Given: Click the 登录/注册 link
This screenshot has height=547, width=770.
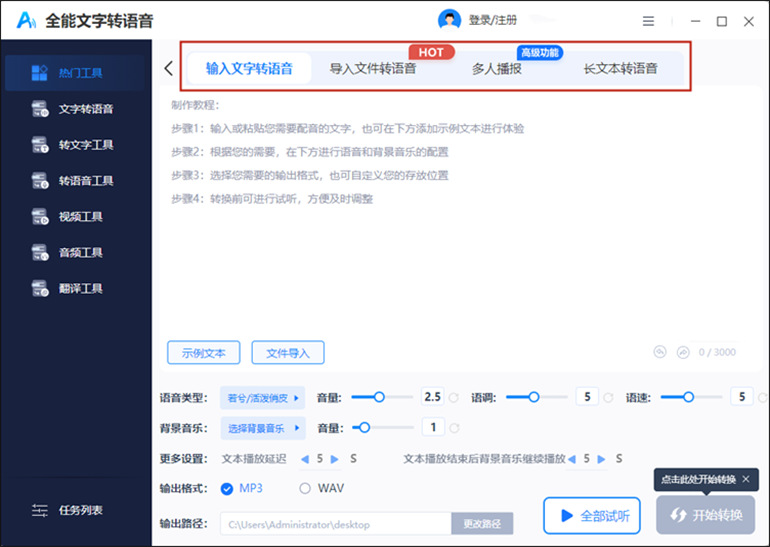Looking at the screenshot, I should tap(493, 20).
